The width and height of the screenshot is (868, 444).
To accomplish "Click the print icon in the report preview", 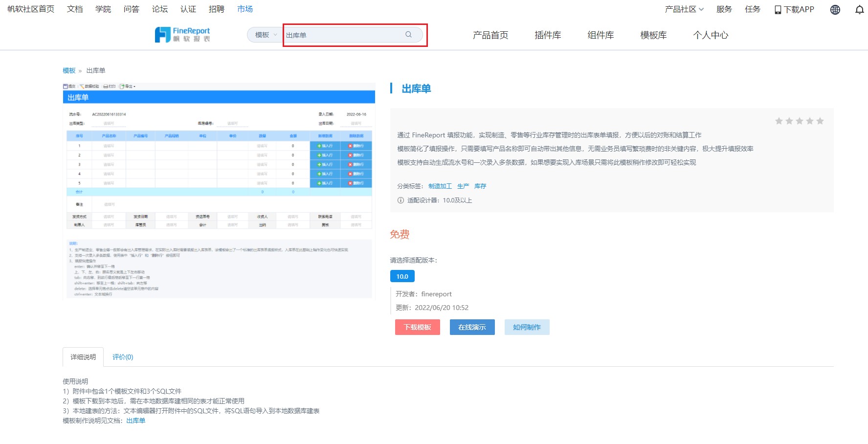I will click(x=106, y=86).
